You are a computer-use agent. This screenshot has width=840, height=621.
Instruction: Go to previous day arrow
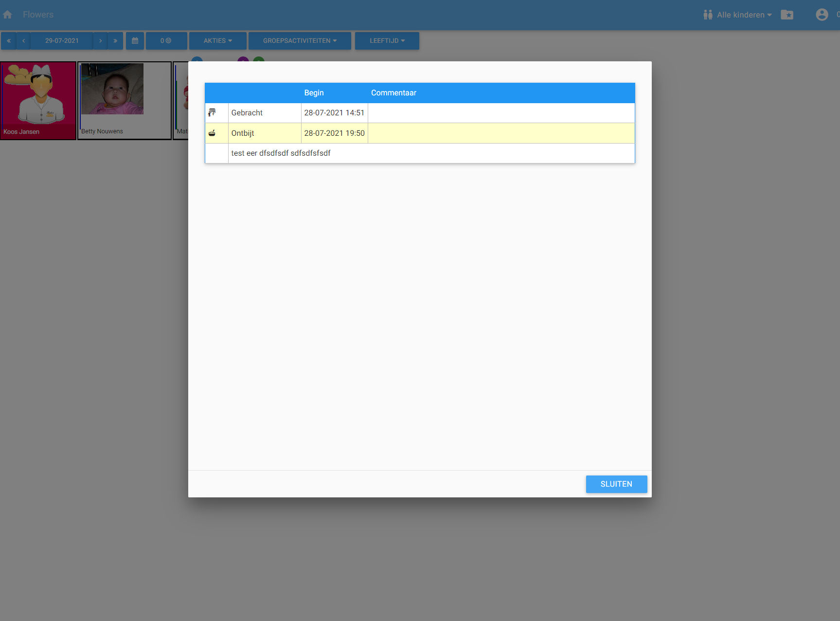[23, 41]
